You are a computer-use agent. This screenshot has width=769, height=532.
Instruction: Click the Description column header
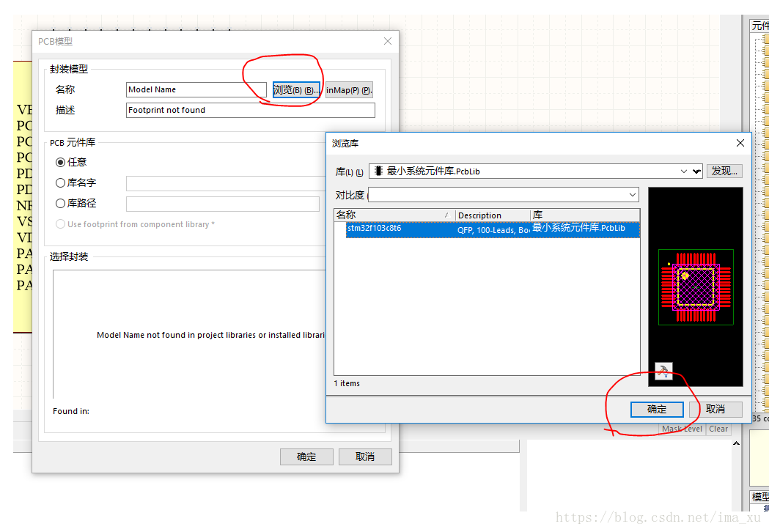(492, 215)
